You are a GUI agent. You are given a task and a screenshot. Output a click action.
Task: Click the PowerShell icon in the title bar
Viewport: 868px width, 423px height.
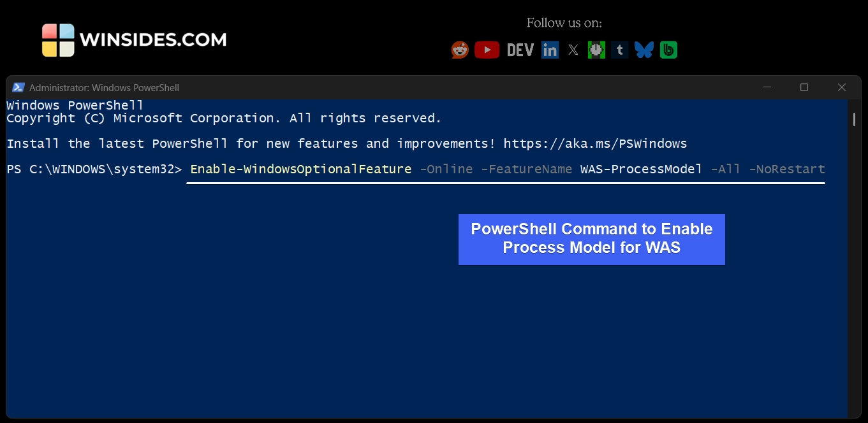pyautogui.click(x=19, y=87)
